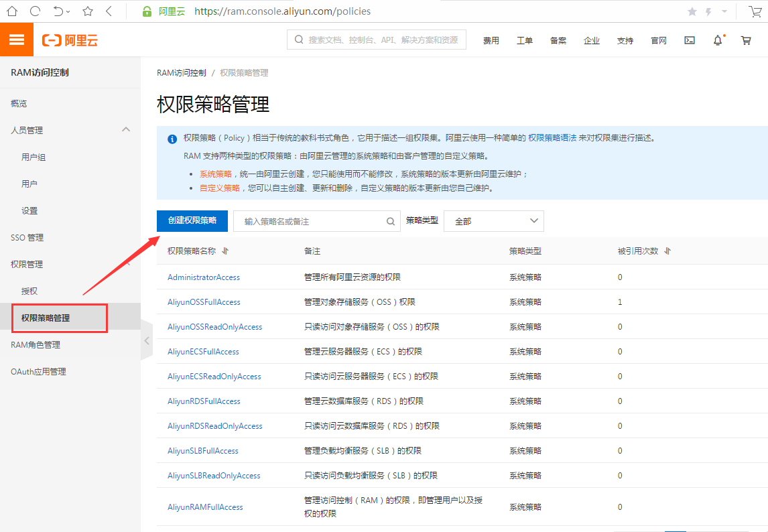Navigate back in browser
Viewport: 768px width, 532px height.
(109, 11)
